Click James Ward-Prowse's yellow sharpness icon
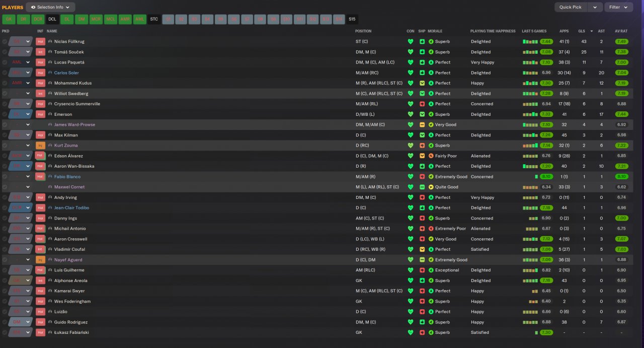Screen dimensions: 644x348 (422, 124)
